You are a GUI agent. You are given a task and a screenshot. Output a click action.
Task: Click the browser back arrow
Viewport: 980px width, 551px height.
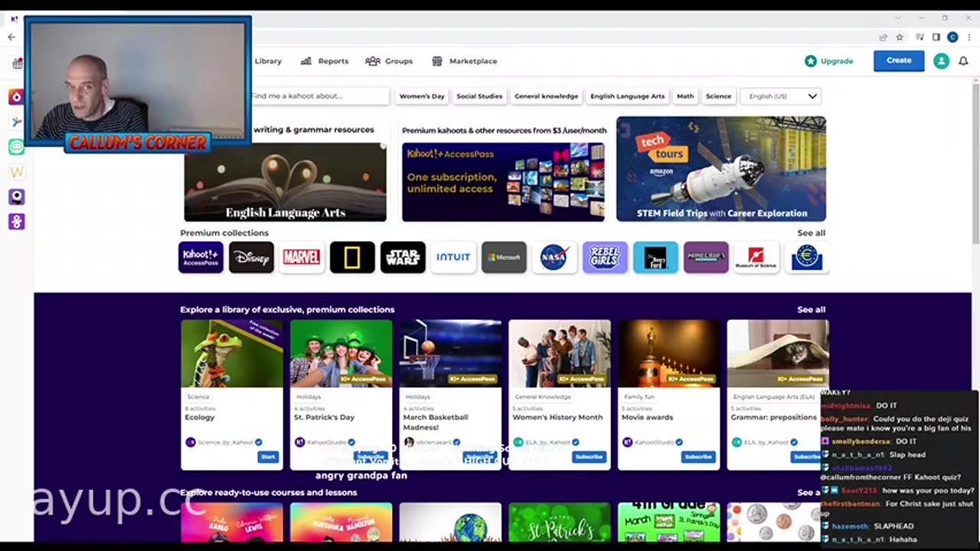click(11, 37)
